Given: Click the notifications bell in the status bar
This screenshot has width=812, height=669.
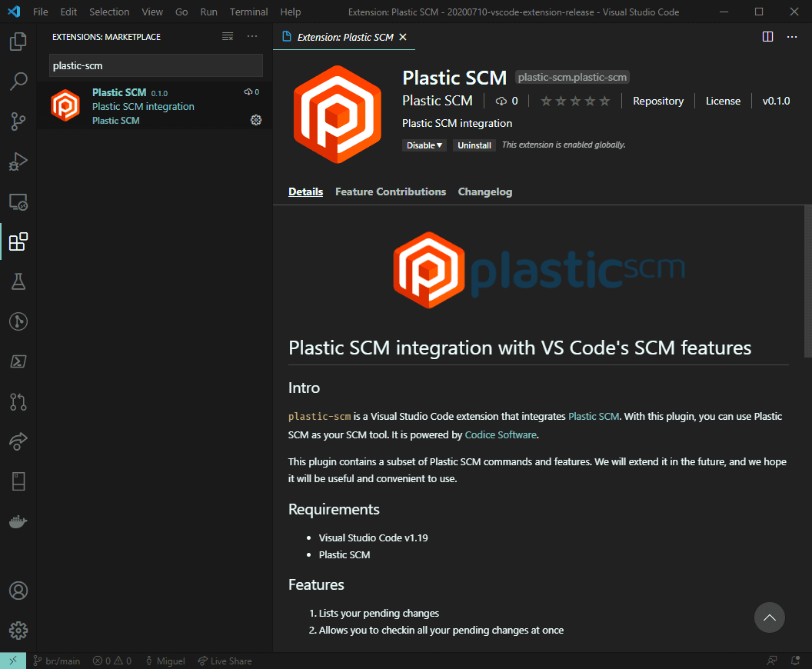Looking at the screenshot, I should point(794,661).
